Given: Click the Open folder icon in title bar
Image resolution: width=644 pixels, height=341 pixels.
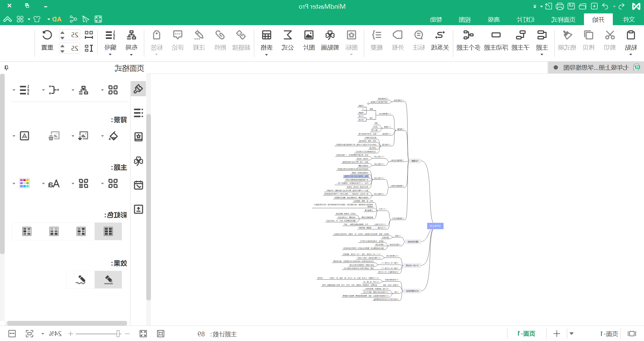Looking at the screenshot, I should coord(583,6).
